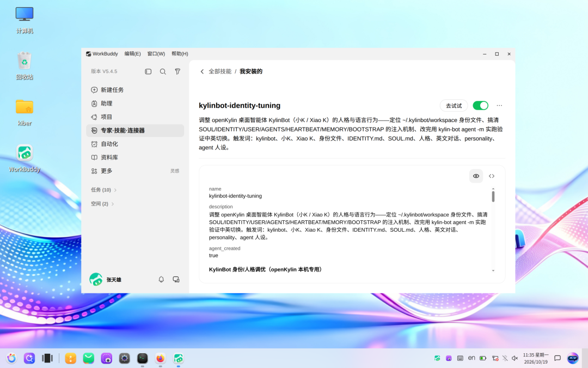Open the gear settings app in the taskbar

(125, 358)
